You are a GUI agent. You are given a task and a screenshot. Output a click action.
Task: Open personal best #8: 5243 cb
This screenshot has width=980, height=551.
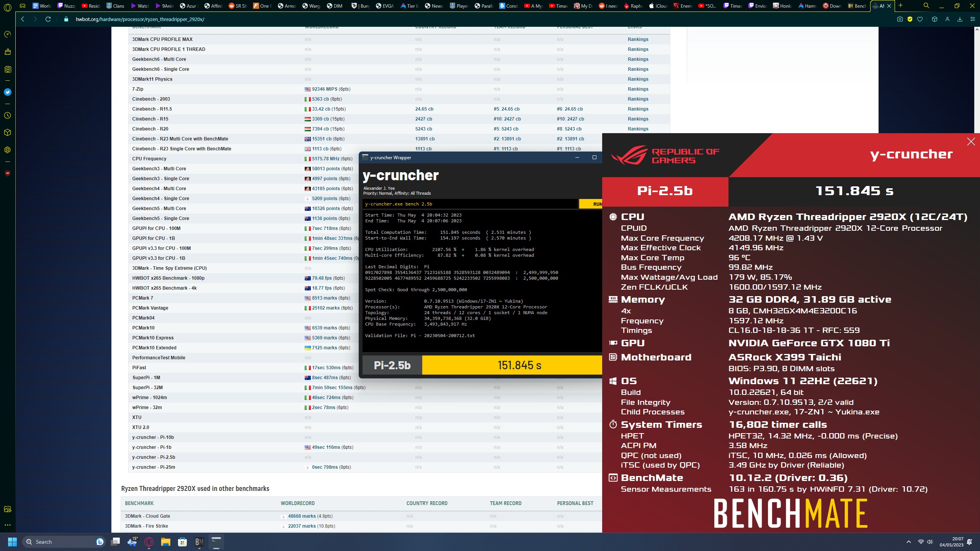569,129
